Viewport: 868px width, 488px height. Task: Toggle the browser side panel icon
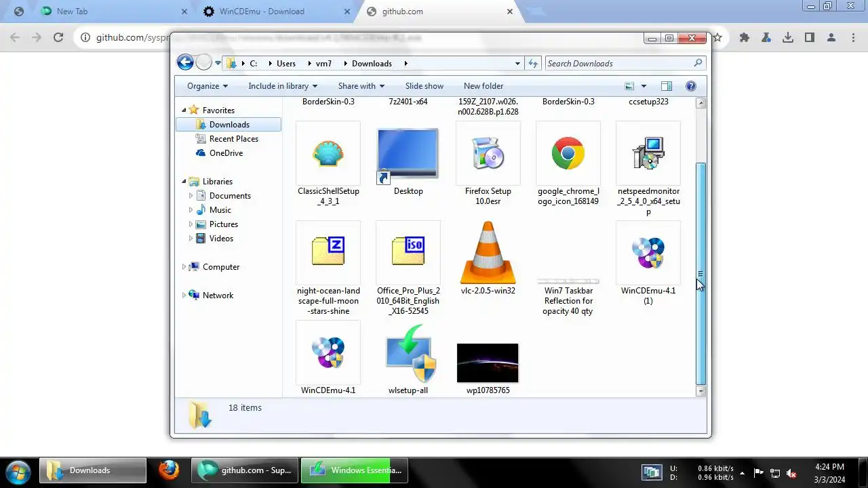click(x=810, y=38)
